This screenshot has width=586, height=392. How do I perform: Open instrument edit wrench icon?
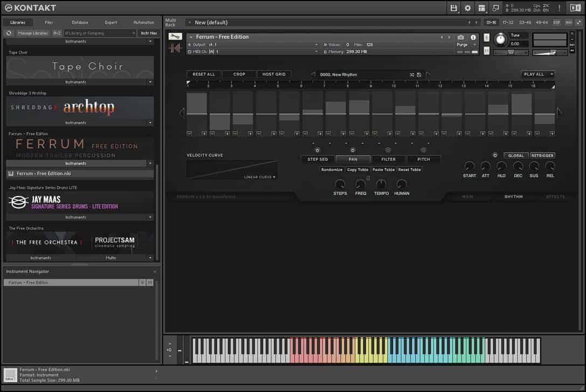(x=175, y=37)
